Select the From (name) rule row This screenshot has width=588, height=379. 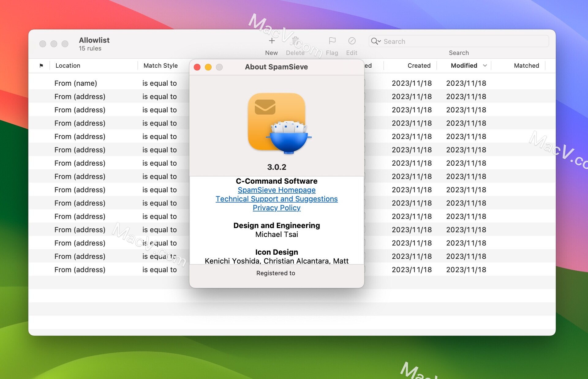(x=292, y=83)
